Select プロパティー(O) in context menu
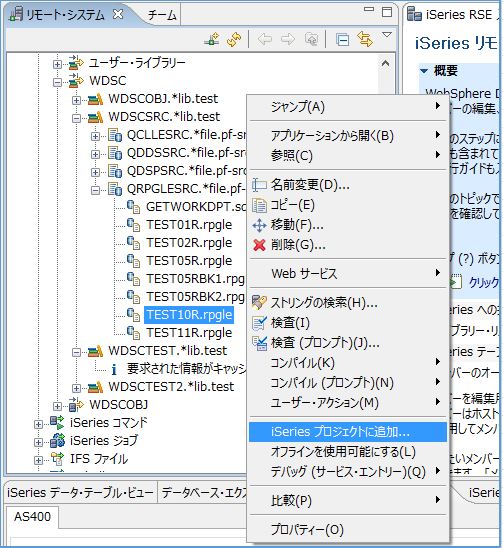The image size is (503, 548). (348, 530)
